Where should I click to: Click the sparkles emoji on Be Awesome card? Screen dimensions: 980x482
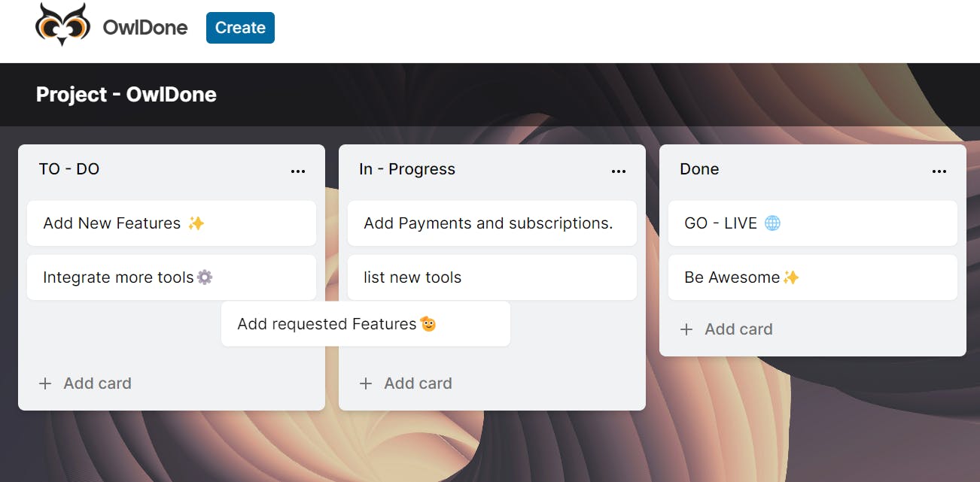pyautogui.click(x=791, y=277)
